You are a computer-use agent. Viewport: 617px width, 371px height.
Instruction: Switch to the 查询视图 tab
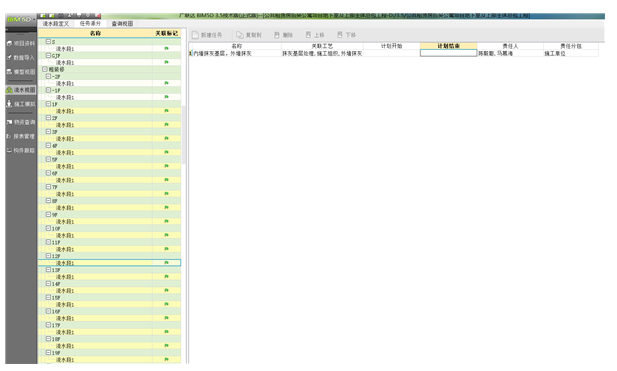pos(122,24)
